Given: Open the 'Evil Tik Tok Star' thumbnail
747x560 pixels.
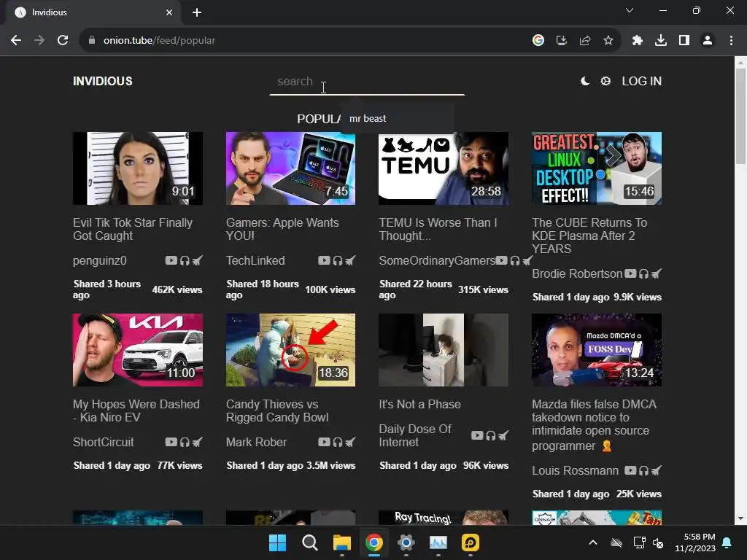Looking at the screenshot, I should point(138,168).
